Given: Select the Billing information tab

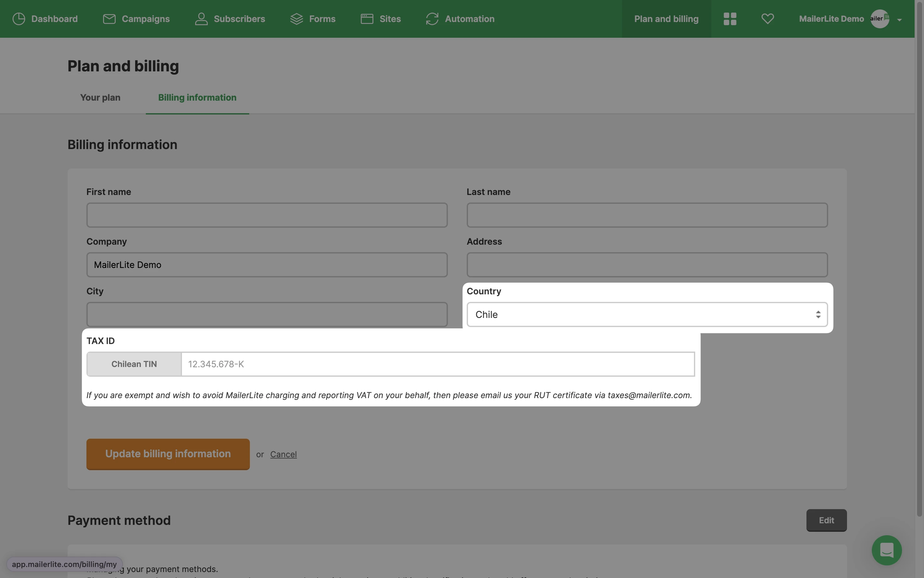Looking at the screenshot, I should tap(197, 97).
